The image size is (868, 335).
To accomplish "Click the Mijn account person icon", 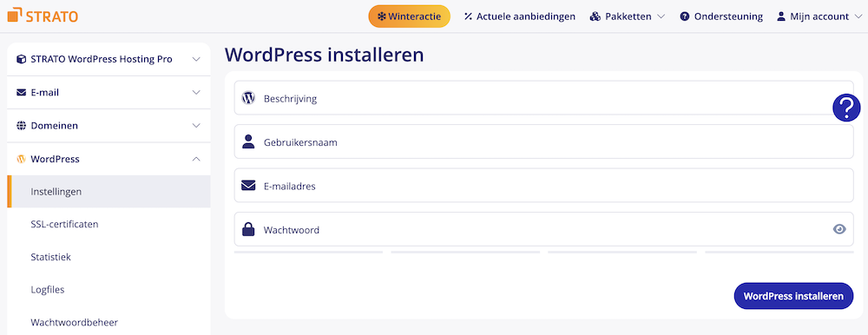I will [781, 16].
